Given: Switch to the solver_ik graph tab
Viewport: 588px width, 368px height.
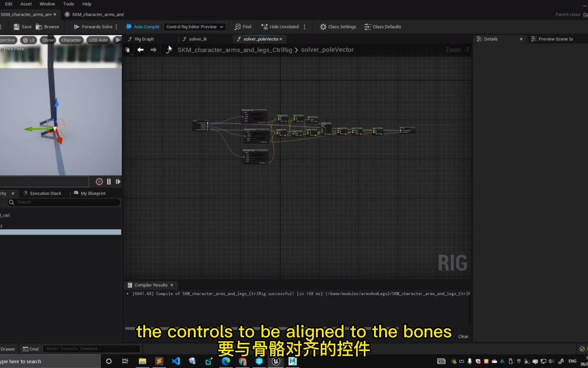Looking at the screenshot, I should (x=198, y=39).
